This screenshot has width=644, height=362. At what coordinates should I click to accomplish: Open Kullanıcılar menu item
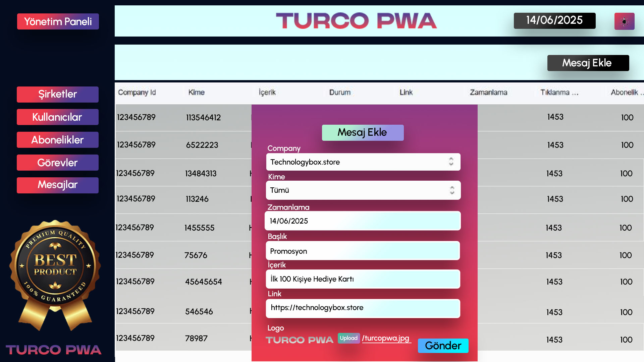pyautogui.click(x=58, y=117)
